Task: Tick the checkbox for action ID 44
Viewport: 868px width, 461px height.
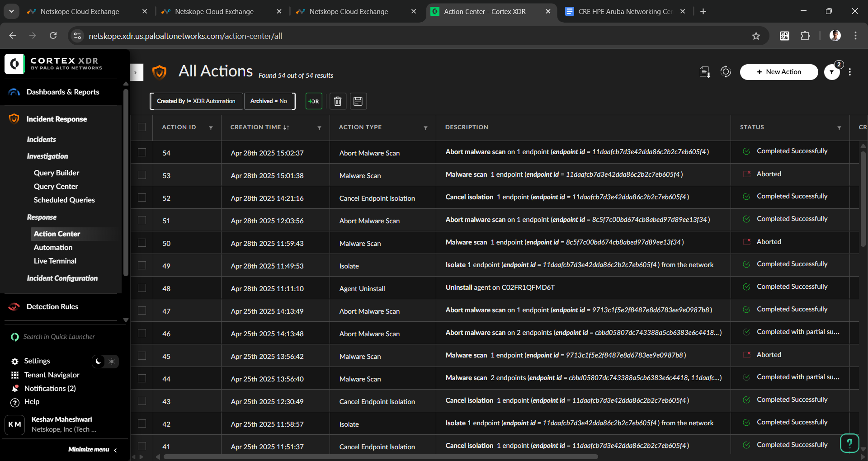Action: click(142, 378)
